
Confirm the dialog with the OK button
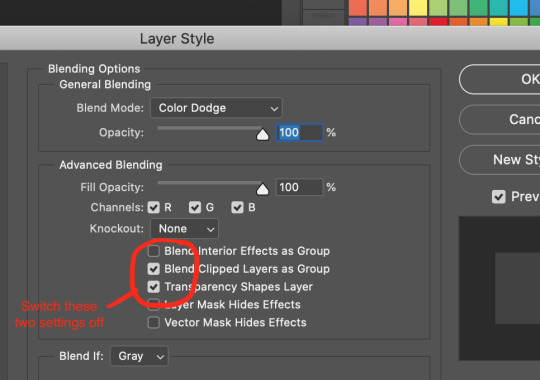pyautogui.click(x=500, y=79)
